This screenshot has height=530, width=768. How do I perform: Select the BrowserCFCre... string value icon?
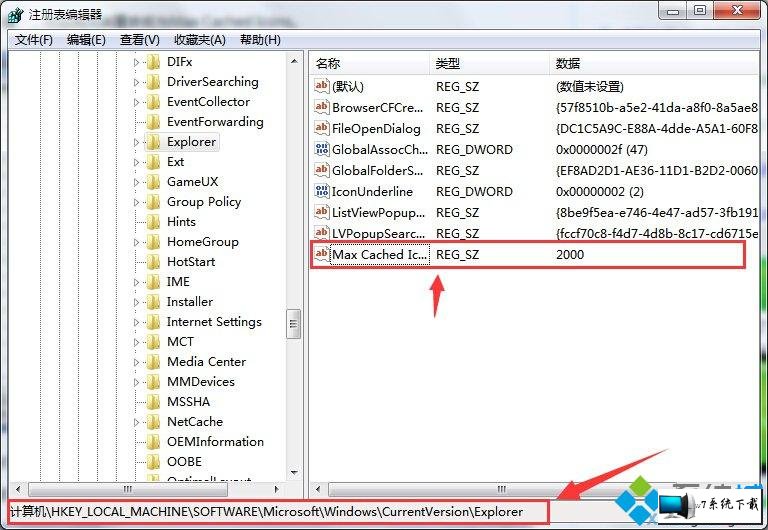tap(322, 107)
